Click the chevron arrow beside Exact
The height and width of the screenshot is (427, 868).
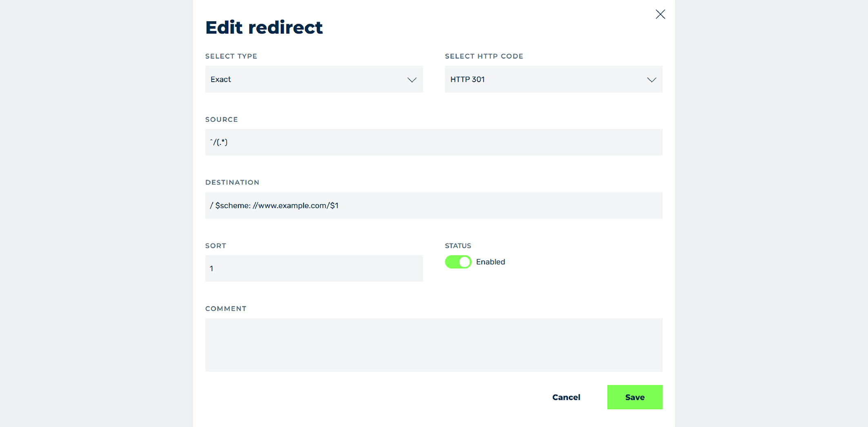coord(412,80)
